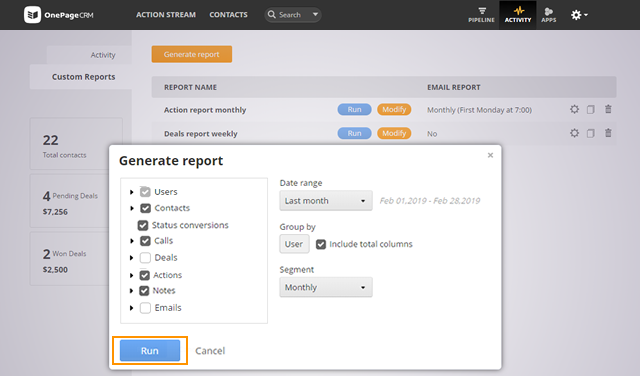Delete the Deals report weekly report

[x=608, y=133]
